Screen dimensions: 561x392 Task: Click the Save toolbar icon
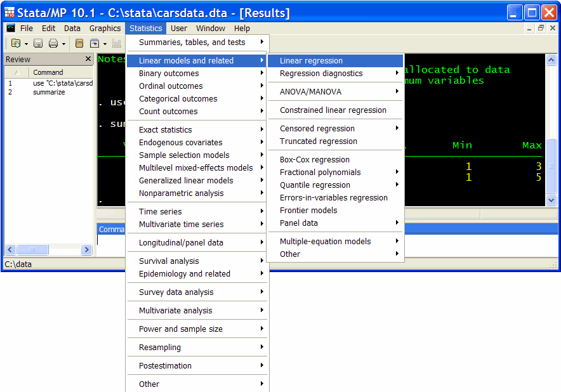(38, 44)
